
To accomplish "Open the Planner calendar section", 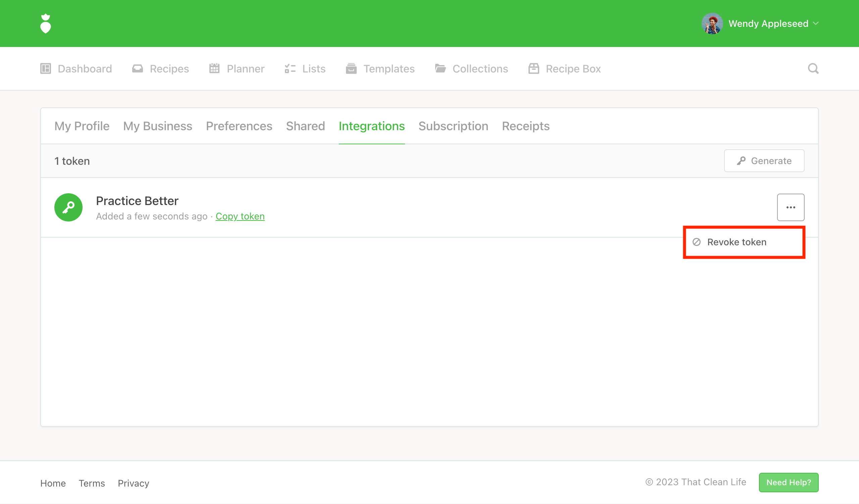I will pyautogui.click(x=237, y=68).
